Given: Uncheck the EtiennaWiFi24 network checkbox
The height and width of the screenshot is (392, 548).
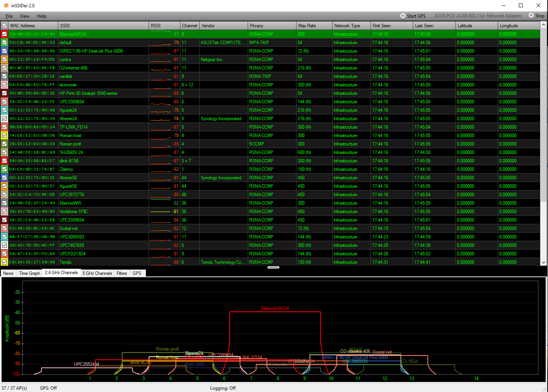Looking at the screenshot, I should [x=5, y=34].
